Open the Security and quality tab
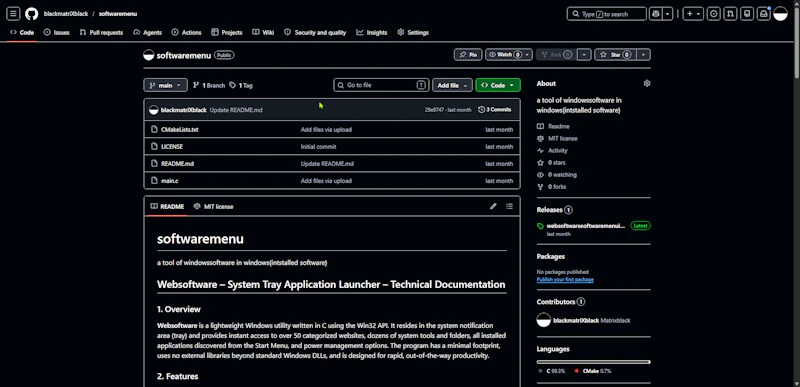 pos(315,32)
